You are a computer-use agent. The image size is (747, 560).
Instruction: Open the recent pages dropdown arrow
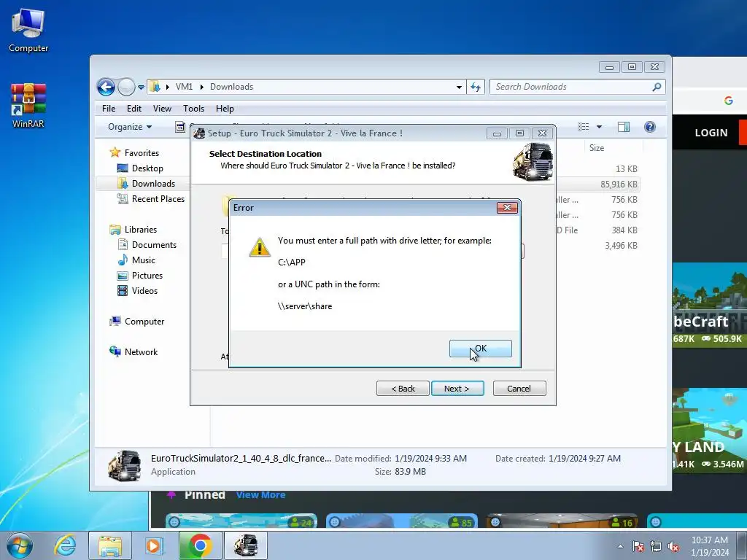[x=141, y=87]
